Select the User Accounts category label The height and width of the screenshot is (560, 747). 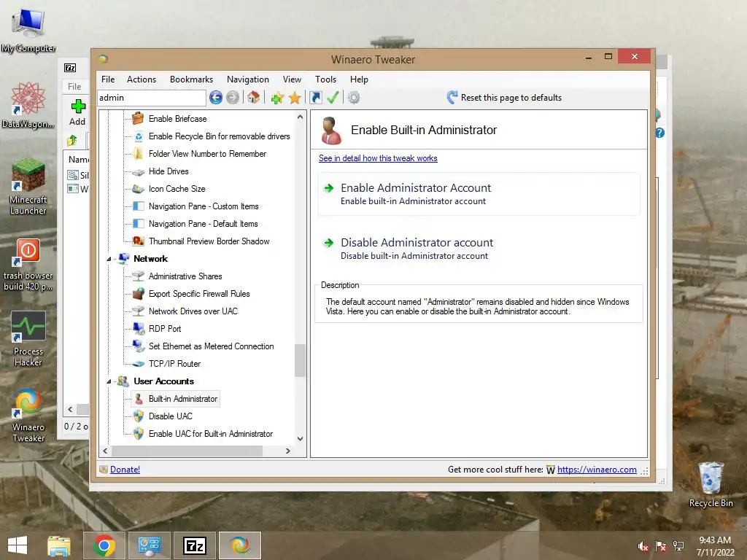click(164, 381)
